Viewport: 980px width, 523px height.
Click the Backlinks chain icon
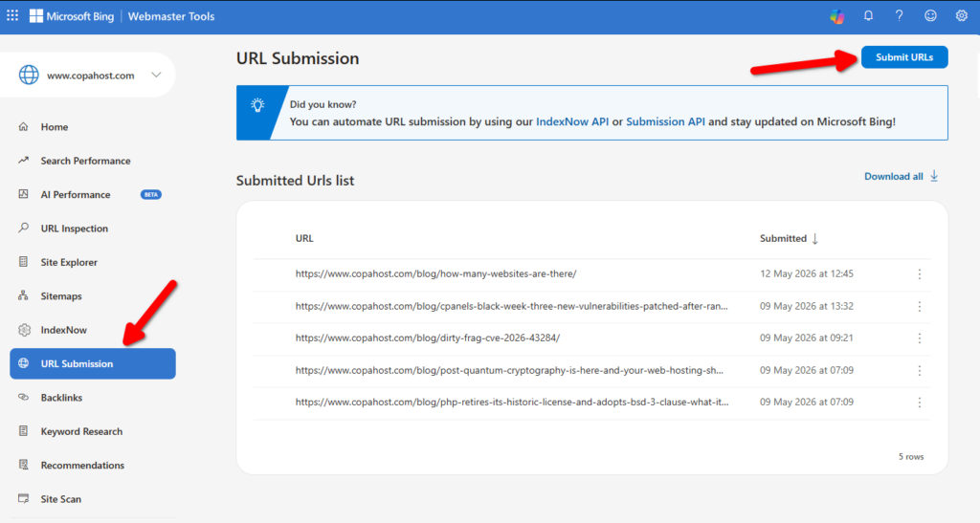tap(23, 397)
